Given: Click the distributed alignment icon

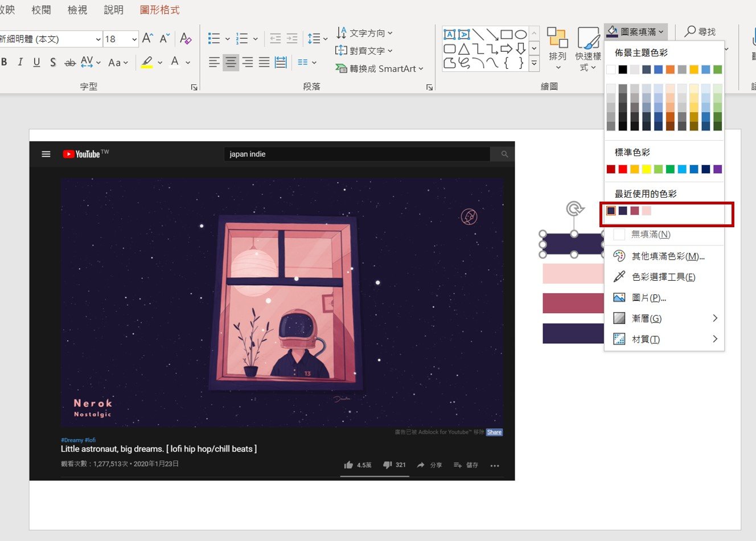Looking at the screenshot, I should click(281, 62).
